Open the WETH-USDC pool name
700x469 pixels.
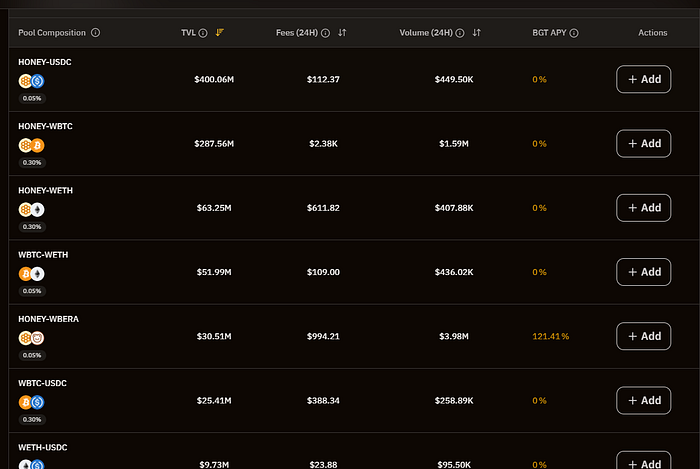point(42,448)
